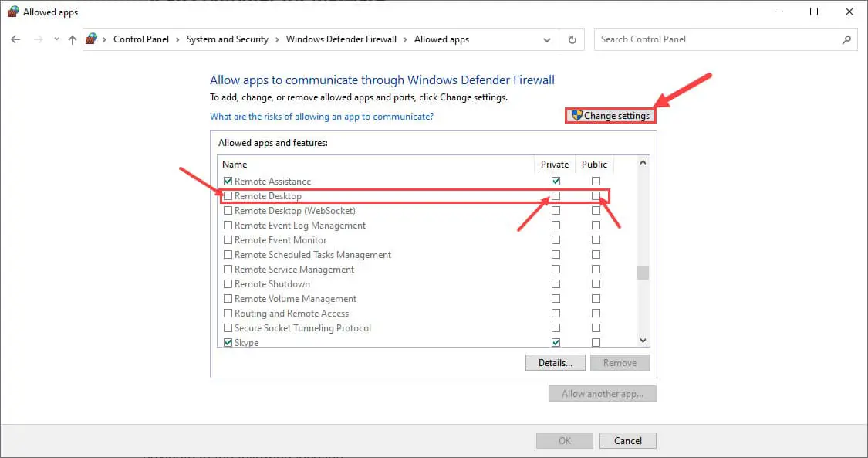The image size is (868, 458).
Task: Open Control Panel breadcrumb
Action: [141, 39]
